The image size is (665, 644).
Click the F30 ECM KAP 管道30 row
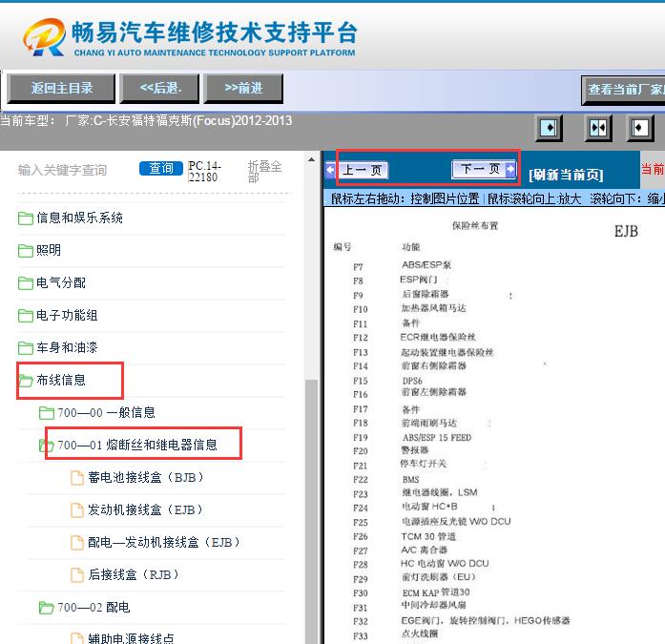coord(411,592)
